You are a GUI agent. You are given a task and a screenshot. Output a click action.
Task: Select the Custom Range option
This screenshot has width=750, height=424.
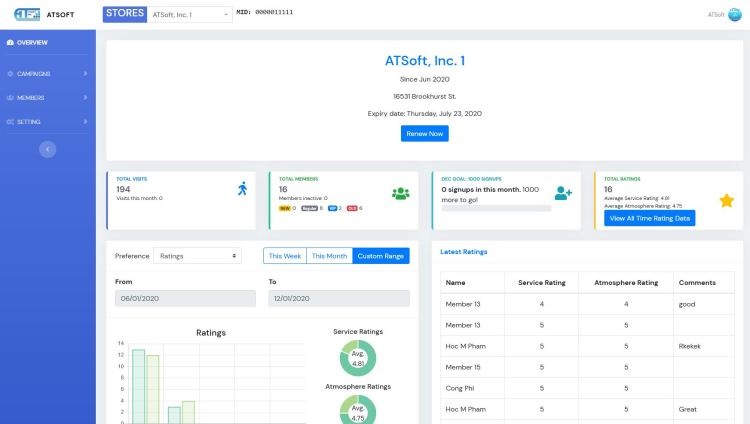380,256
